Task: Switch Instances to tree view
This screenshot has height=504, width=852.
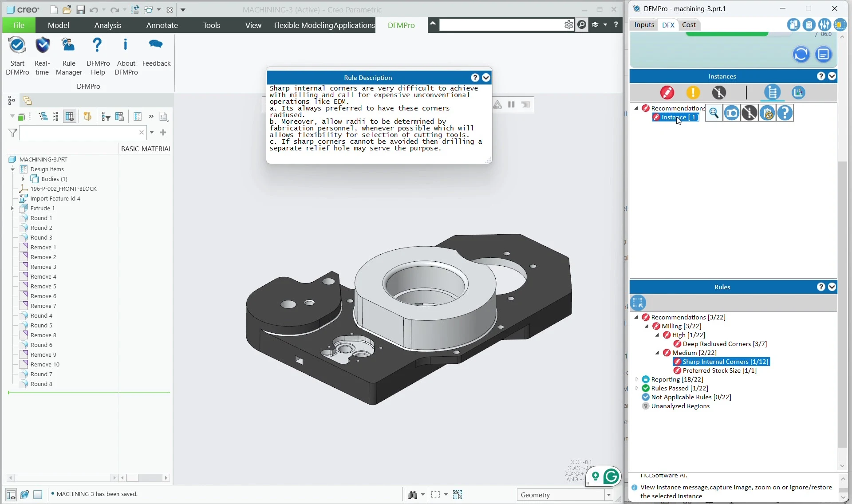Action: (x=773, y=93)
